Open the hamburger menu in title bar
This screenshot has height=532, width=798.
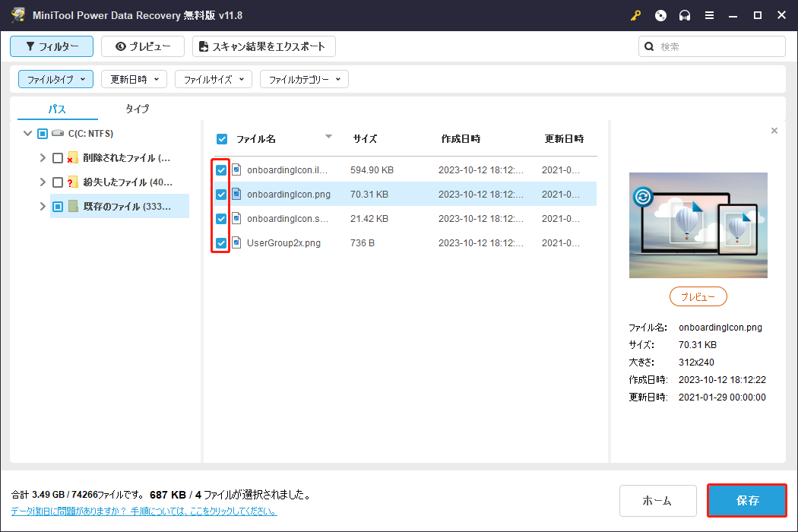tap(709, 15)
